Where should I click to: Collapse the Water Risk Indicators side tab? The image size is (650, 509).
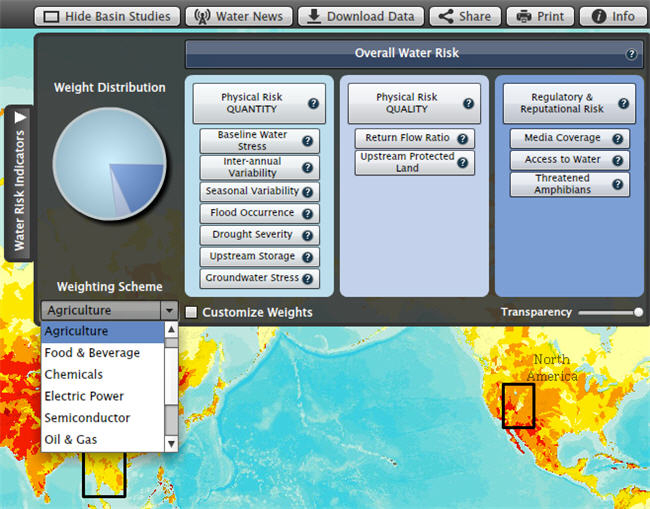tap(19, 182)
